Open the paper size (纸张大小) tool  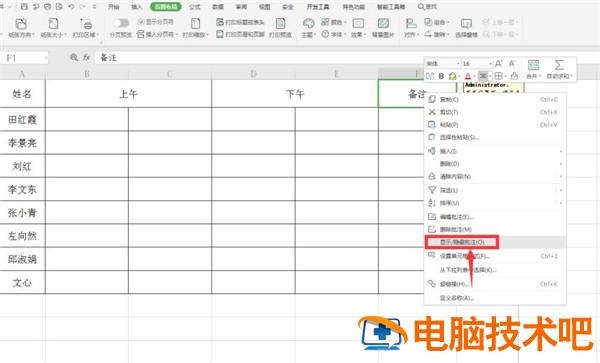(x=54, y=28)
